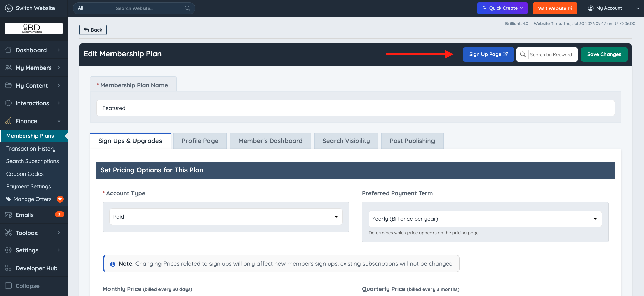Click the "Website Time:" label text

click(548, 24)
